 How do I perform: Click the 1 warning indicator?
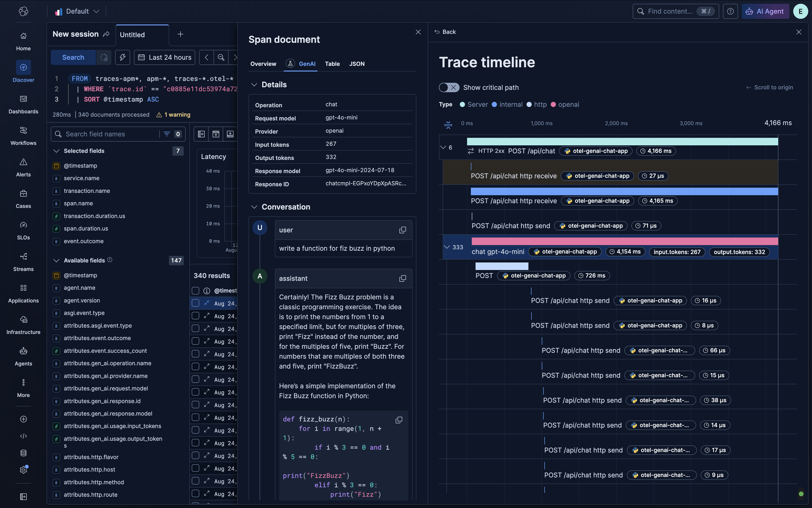tap(173, 115)
